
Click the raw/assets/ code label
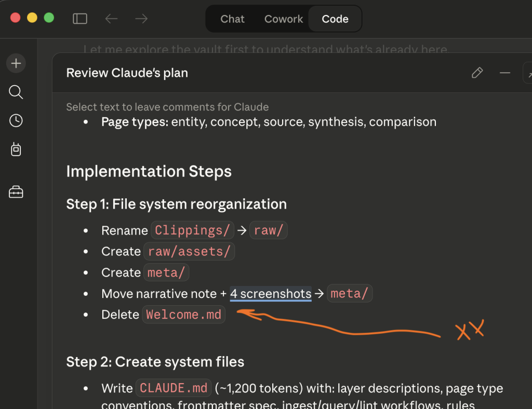point(189,252)
